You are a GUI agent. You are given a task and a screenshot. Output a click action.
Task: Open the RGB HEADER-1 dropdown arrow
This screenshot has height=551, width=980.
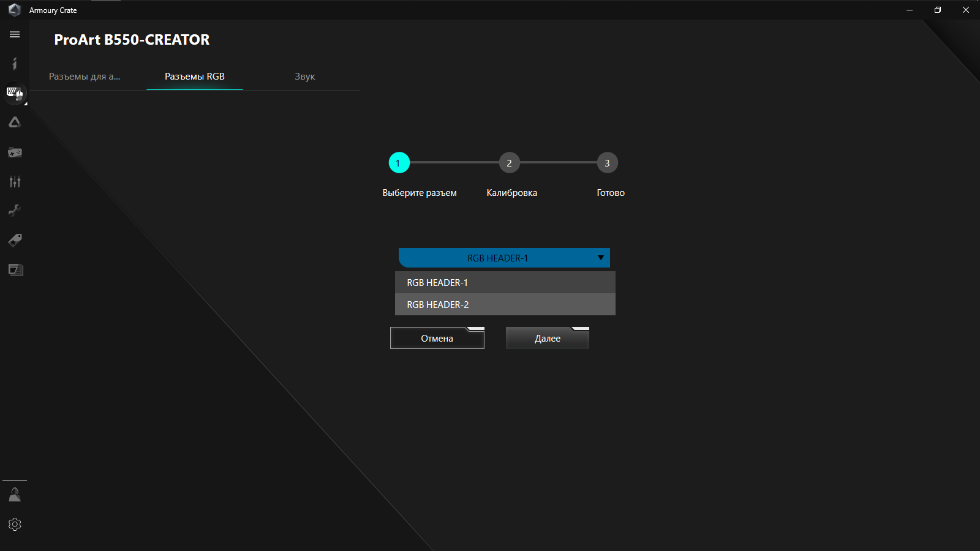pos(600,258)
